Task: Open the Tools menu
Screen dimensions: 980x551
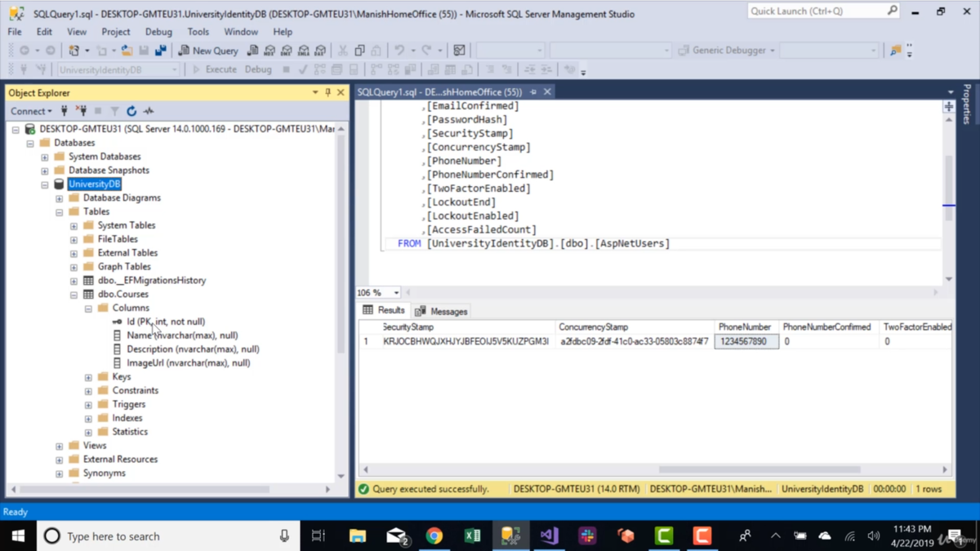Action: click(198, 32)
